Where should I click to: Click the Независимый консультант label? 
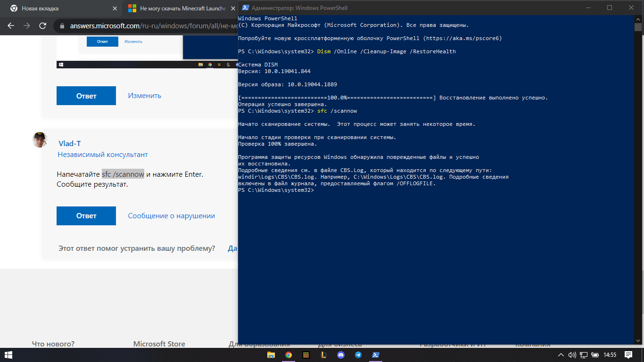(x=103, y=155)
